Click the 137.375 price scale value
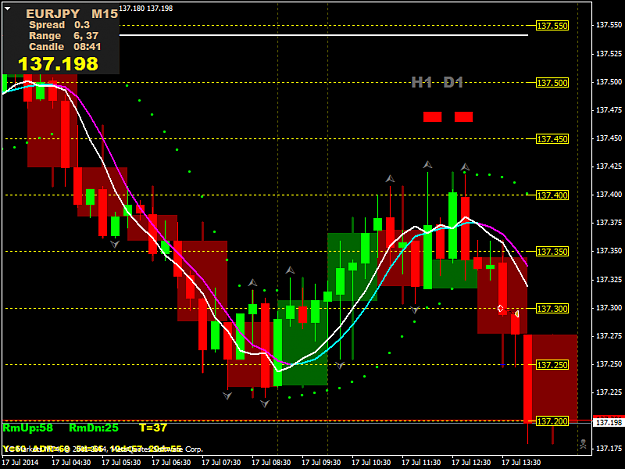Viewport: 625px width, 469px height. (609, 223)
